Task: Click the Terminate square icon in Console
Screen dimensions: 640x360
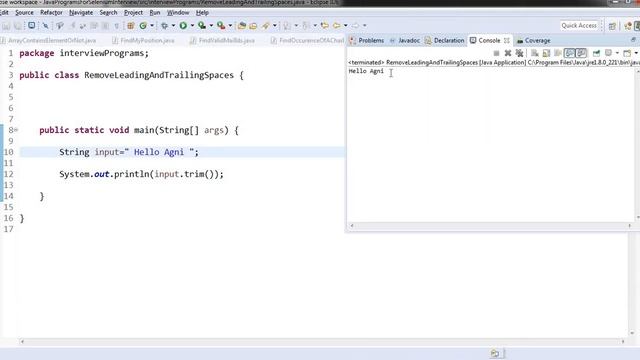Action: point(496,53)
